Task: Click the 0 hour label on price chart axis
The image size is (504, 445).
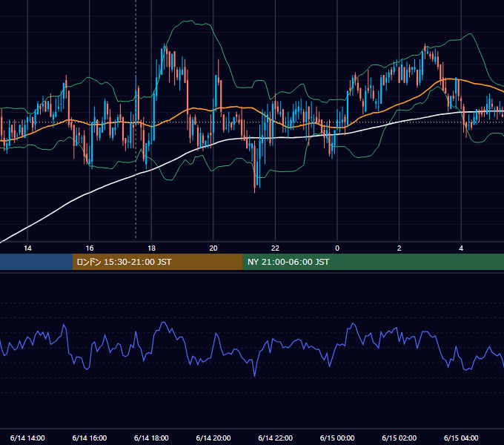Action: 337,248
